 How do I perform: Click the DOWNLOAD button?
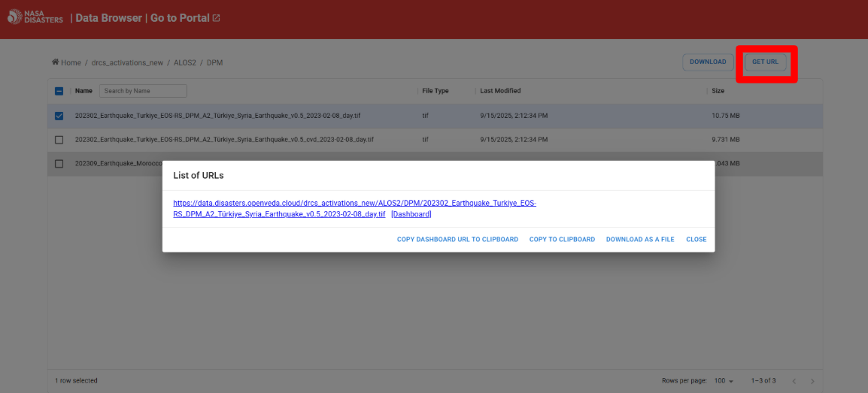[x=708, y=62]
